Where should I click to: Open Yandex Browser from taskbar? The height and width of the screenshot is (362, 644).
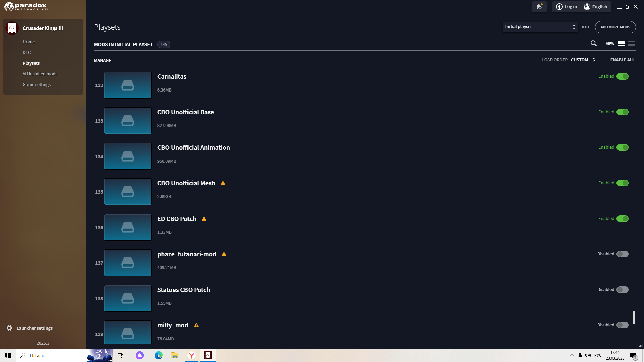192,355
